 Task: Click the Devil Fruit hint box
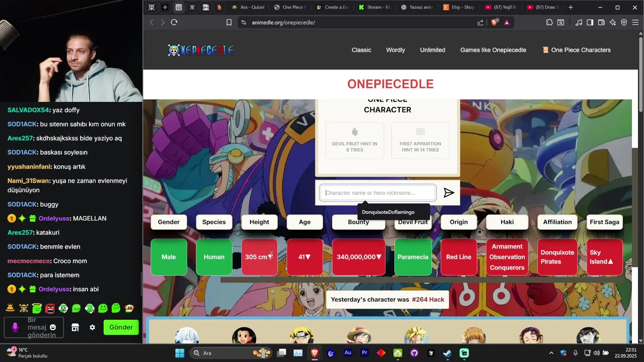coord(355,140)
